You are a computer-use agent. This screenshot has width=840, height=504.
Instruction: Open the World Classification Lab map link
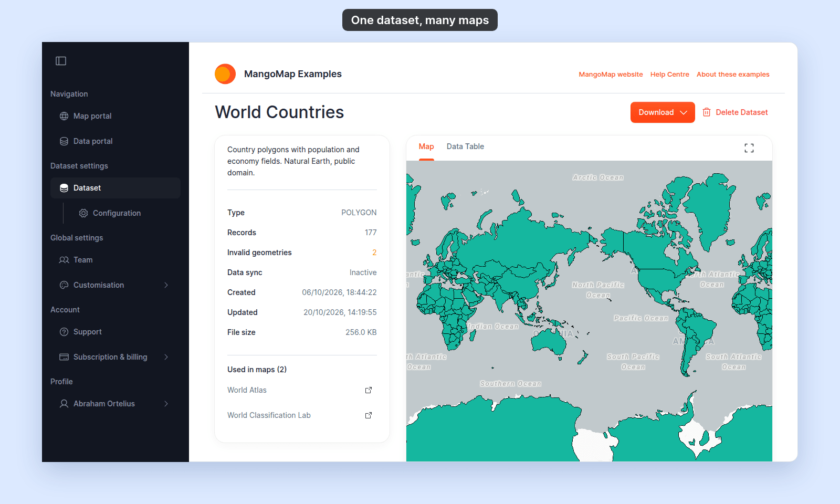[x=269, y=415]
